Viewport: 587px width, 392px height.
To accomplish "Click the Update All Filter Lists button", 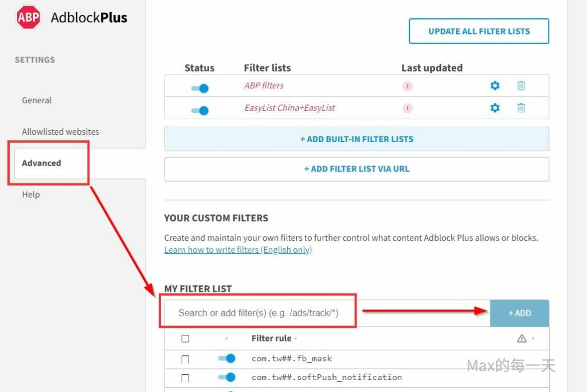I will pyautogui.click(x=479, y=32).
